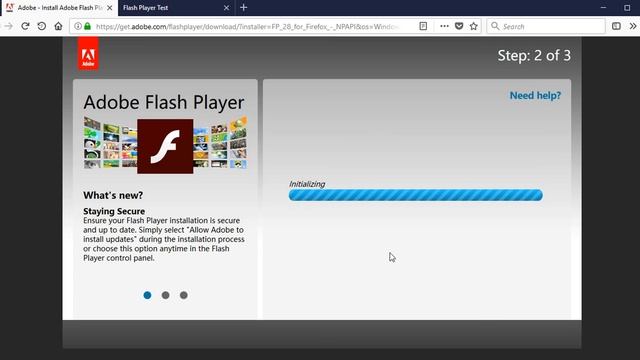
Task: Click the search magnifier icon
Action: pyautogui.click(x=495, y=26)
